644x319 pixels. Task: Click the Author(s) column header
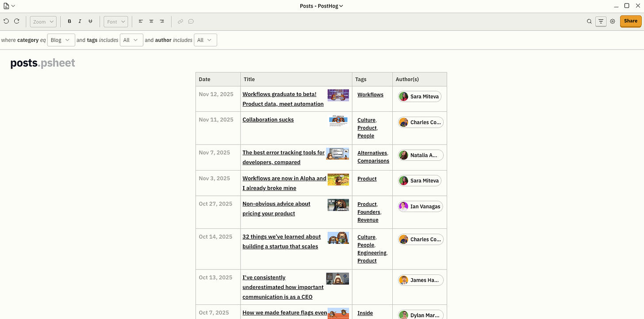(420, 80)
